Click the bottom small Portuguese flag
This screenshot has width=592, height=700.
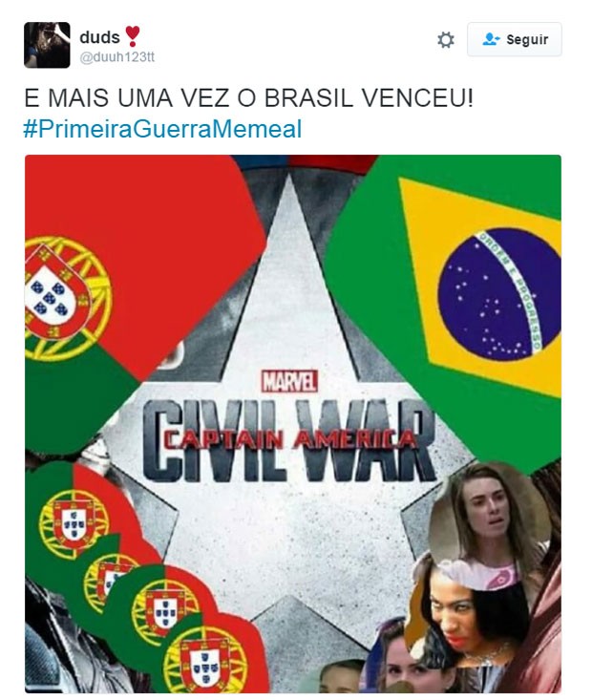[210, 654]
